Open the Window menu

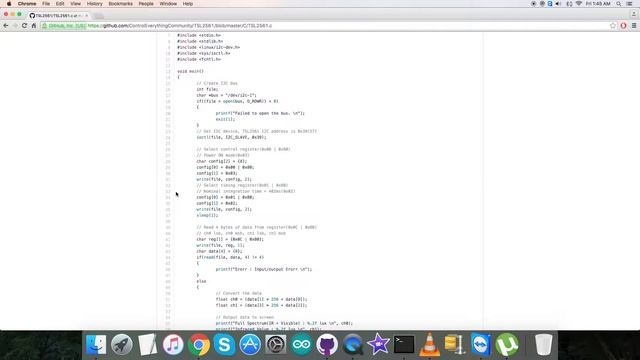(168, 4)
